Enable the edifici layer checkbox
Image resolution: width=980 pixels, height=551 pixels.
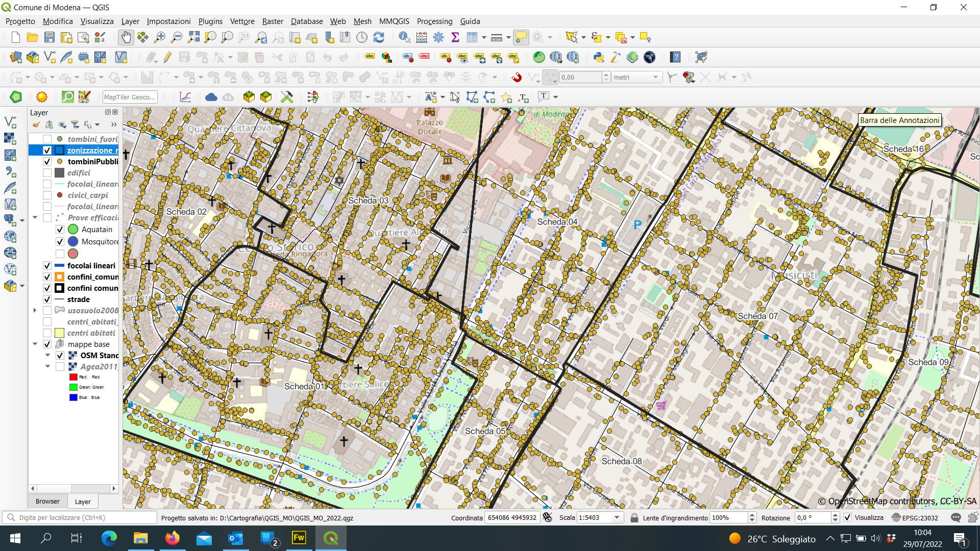click(x=47, y=172)
